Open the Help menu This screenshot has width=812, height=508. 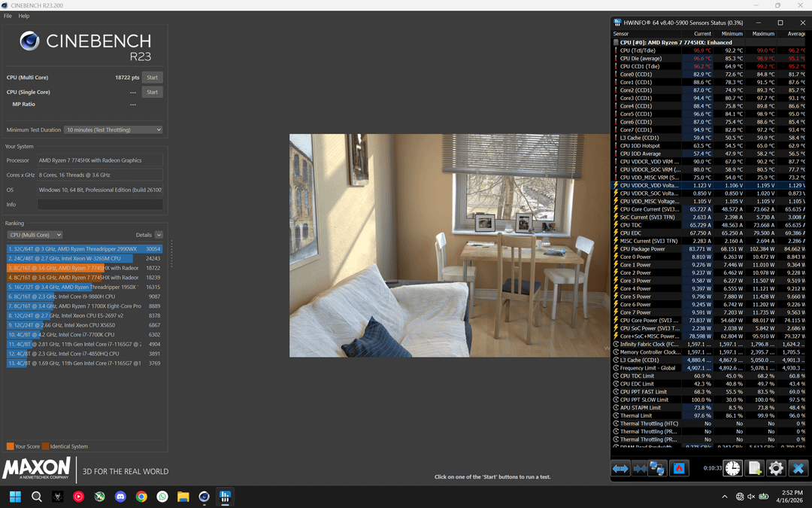(24, 16)
